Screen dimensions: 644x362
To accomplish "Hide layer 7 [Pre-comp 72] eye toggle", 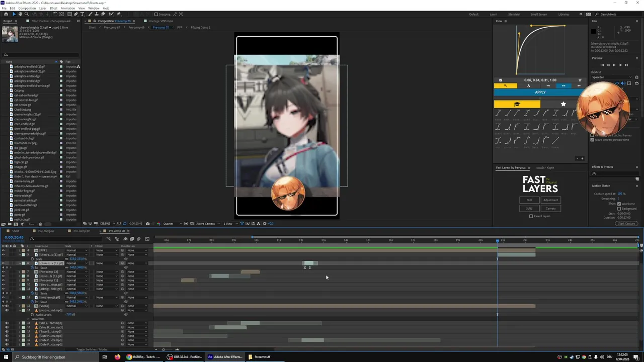I will (3, 271).
